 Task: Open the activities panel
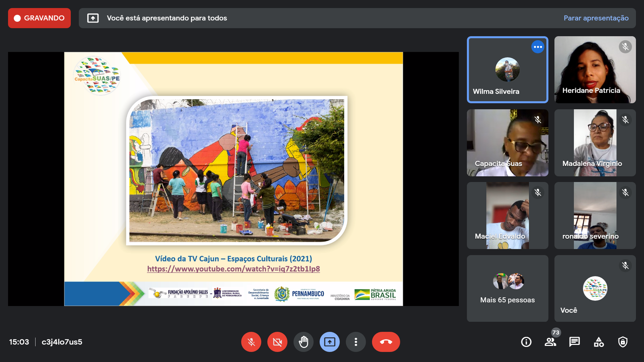pyautogui.click(x=599, y=342)
